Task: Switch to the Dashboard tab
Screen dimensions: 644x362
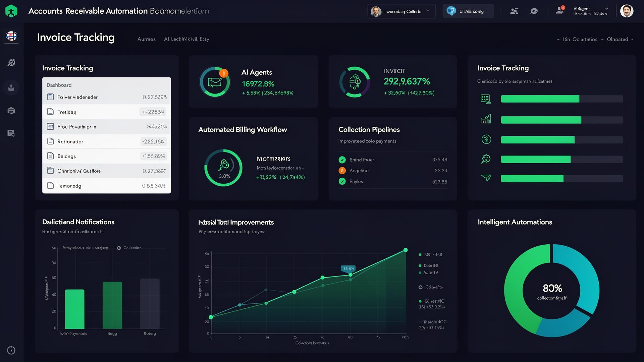Action: (59, 85)
